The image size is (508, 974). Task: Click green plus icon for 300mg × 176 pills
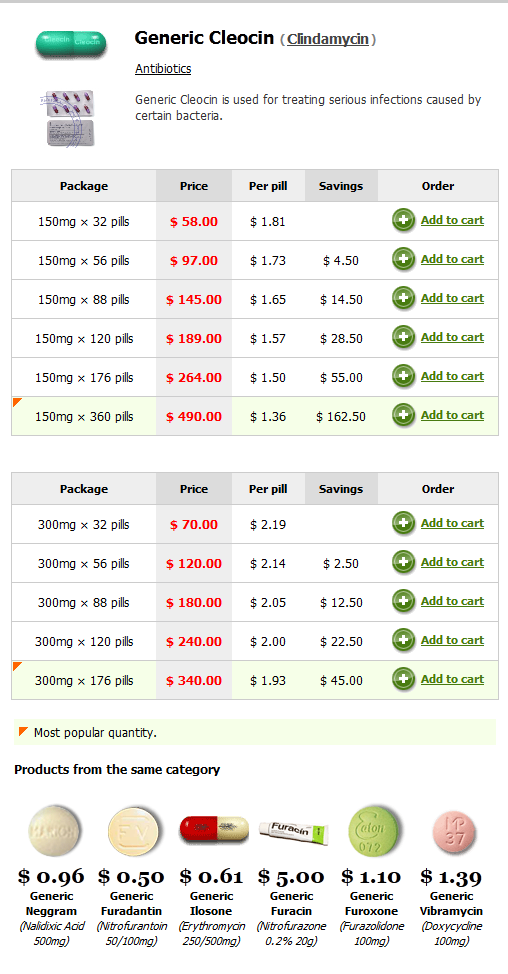(403, 680)
